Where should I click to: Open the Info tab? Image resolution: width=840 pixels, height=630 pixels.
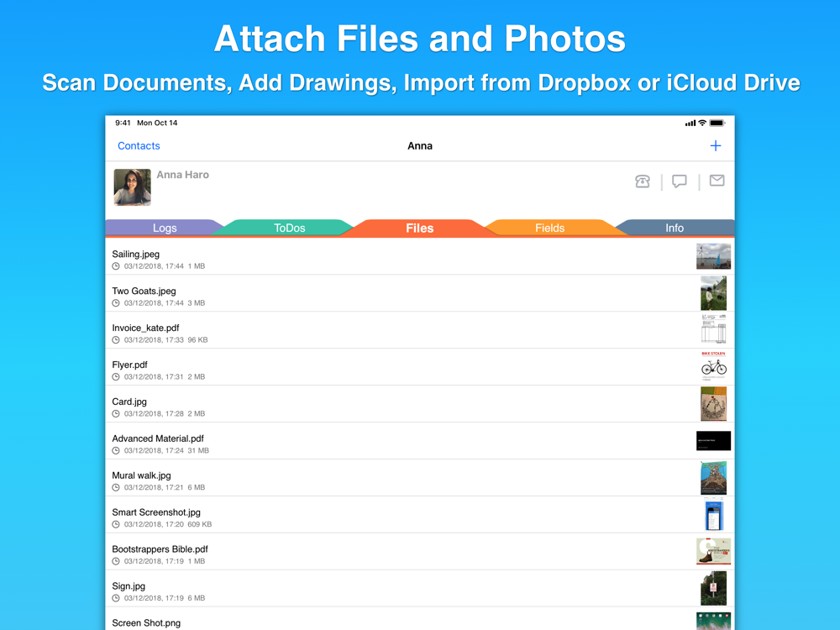click(x=675, y=228)
